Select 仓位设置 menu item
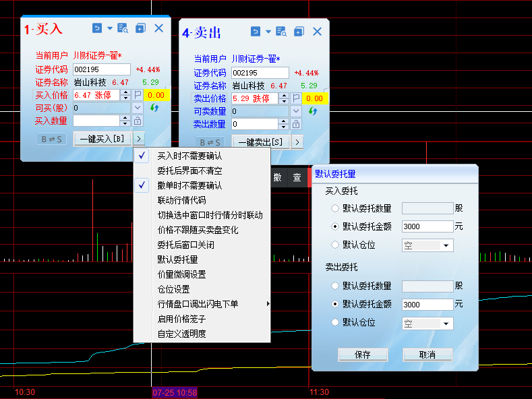 (202, 289)
